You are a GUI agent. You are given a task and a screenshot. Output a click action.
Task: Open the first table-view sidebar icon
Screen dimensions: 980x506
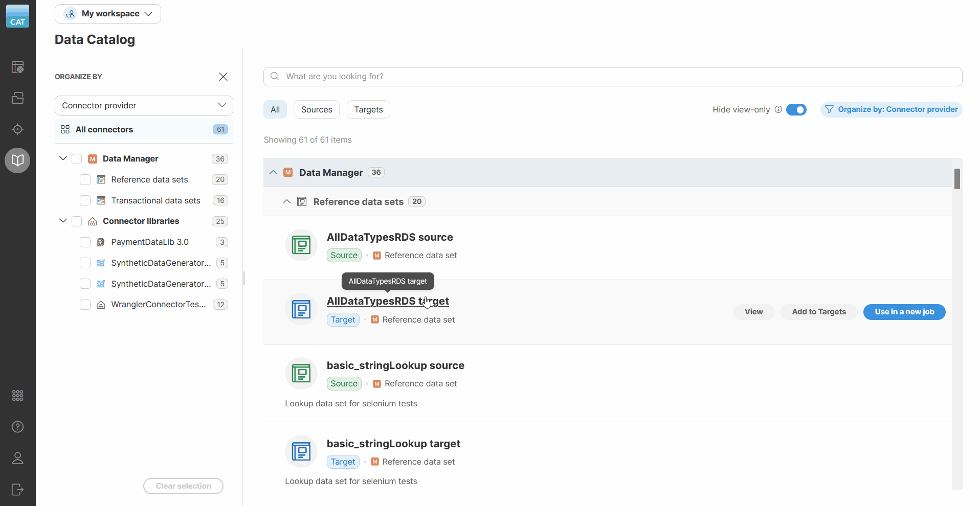(18, 67)
